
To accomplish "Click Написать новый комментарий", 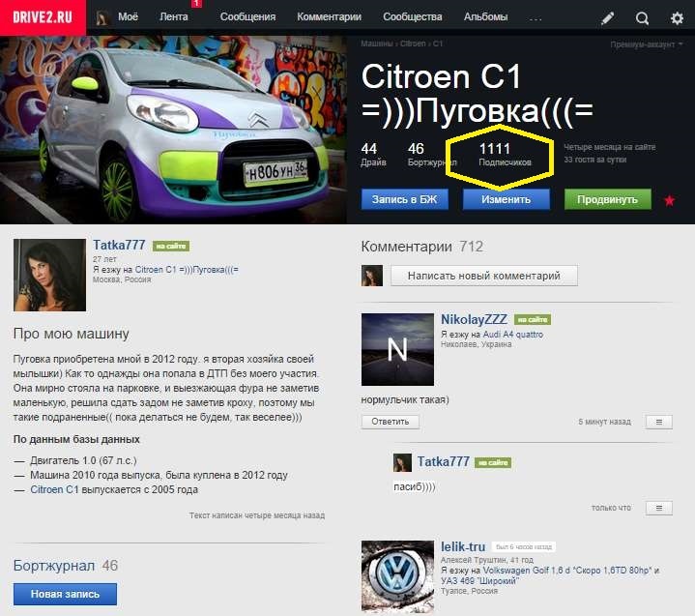I will tap(484, 276).
